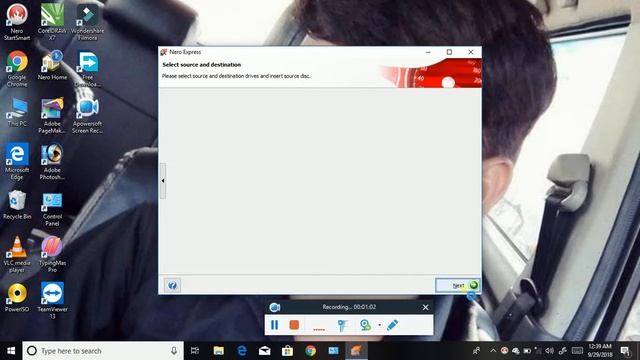This screenshot has height=360, width=640.
Task: Open the taskbar app left of Nero
Action: coord(333,351)
